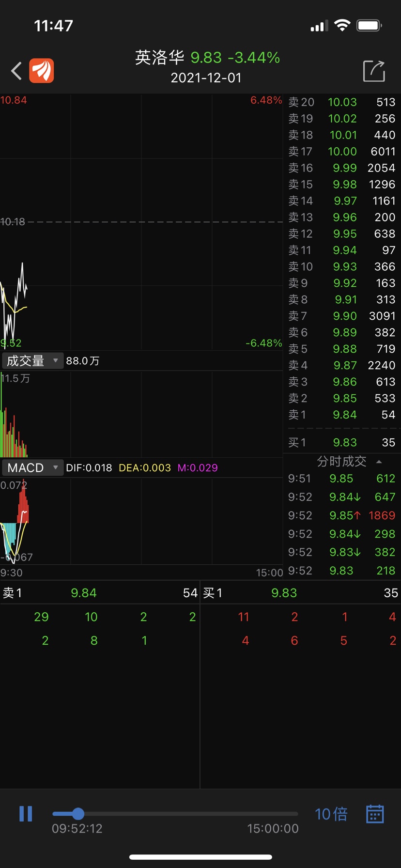The image size is (401, 868).
Task: Change the 10倍 playback speed
Action: [331, 814]
